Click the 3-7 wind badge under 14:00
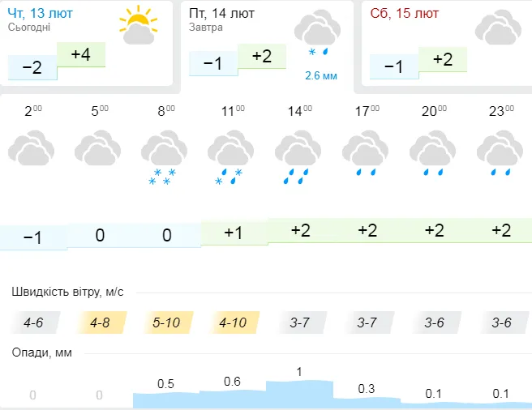Screen dimensions: 532x410 (x=300, y=322)
